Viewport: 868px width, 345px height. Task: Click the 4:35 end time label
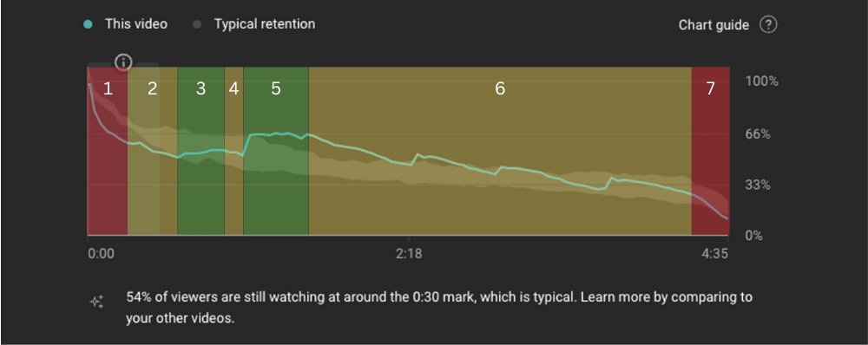coord(716,254)
